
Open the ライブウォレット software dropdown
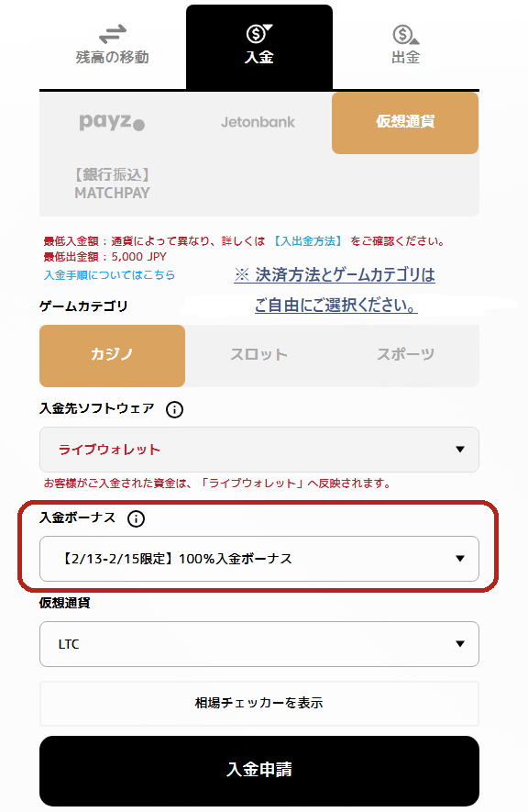[258, 450]
